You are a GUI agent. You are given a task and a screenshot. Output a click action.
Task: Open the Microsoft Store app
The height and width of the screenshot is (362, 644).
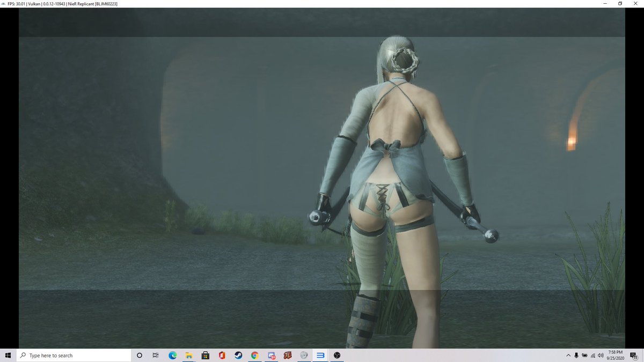[x=204, y=355]
